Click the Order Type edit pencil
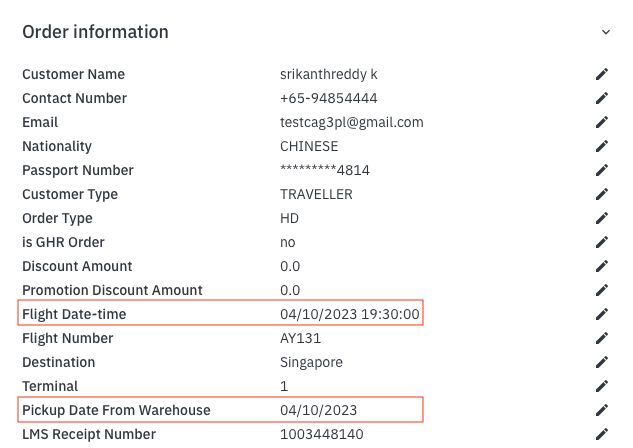Image resolution: width=633 pixels, height=448 pixels. (x=602, y=218)
